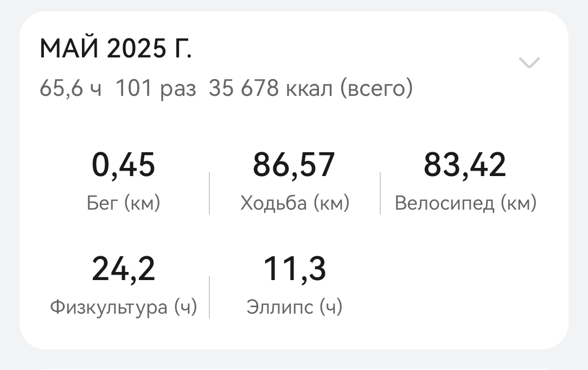Screen dimensions: 588x370
Task: Open the Ходьба (км) label
Action: point(295,203)
